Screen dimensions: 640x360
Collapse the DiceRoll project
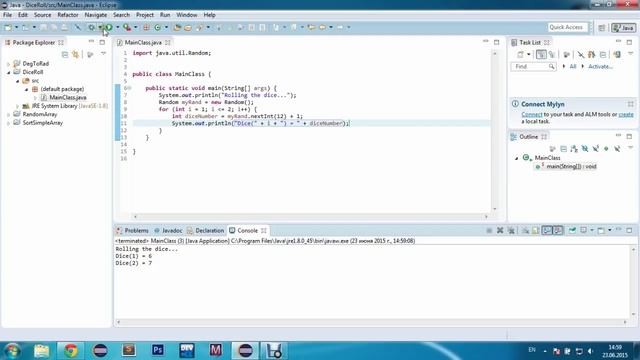click(9, 72)
